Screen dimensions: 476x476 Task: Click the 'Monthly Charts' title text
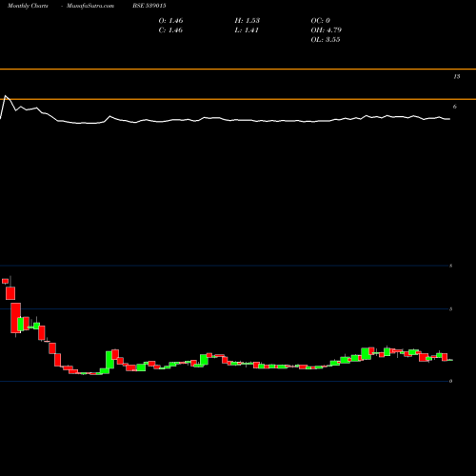click(x=28, y=6)
